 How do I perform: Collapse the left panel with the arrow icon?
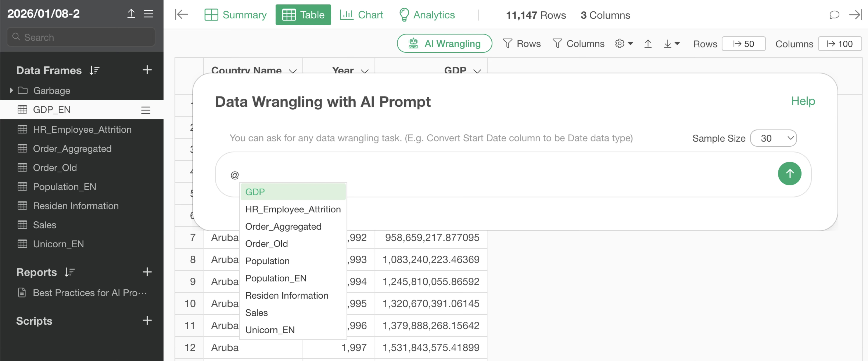(x=181, y=15)
